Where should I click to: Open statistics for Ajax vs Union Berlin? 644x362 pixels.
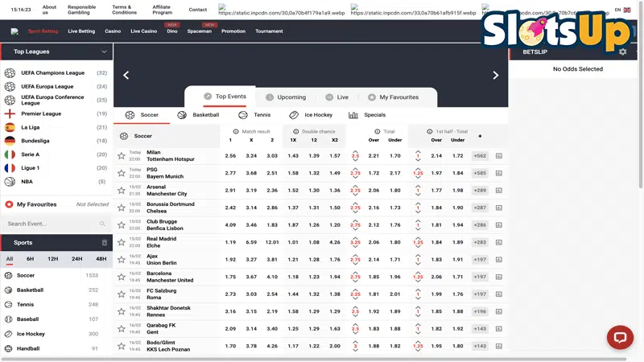coord(499,259)
